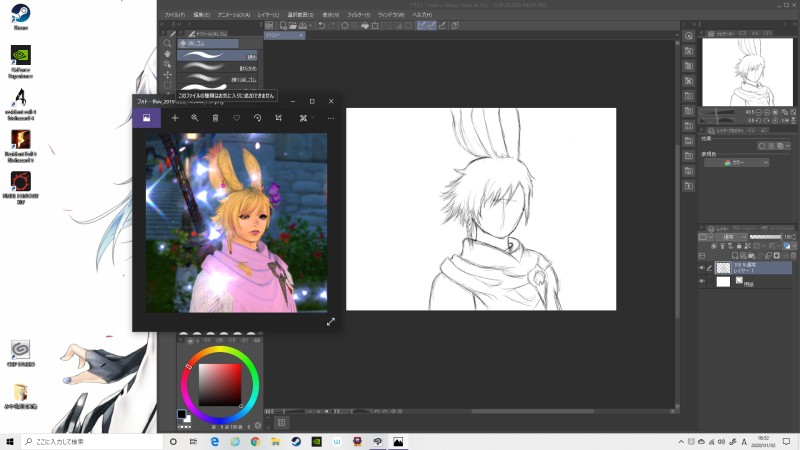800x450 pixels.
Task: Click the expand fullscreen arrow in Photos
Action: point(331,322)
